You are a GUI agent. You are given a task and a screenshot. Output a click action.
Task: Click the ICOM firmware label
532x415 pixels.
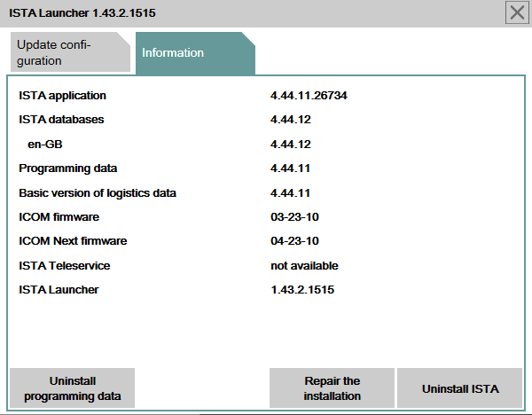tap(59, 217)
